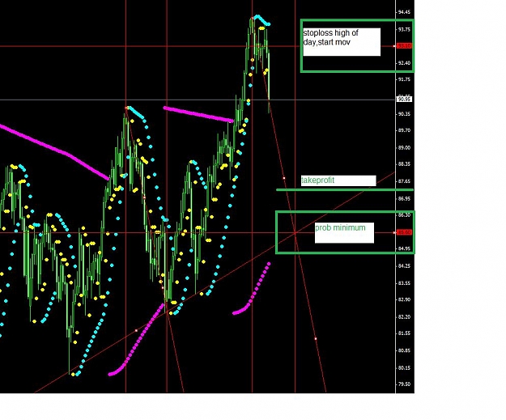This screenshot has width=506, height=420.
Task: Select descending trendline anchor point near takeprofit label
Action: 284,178
